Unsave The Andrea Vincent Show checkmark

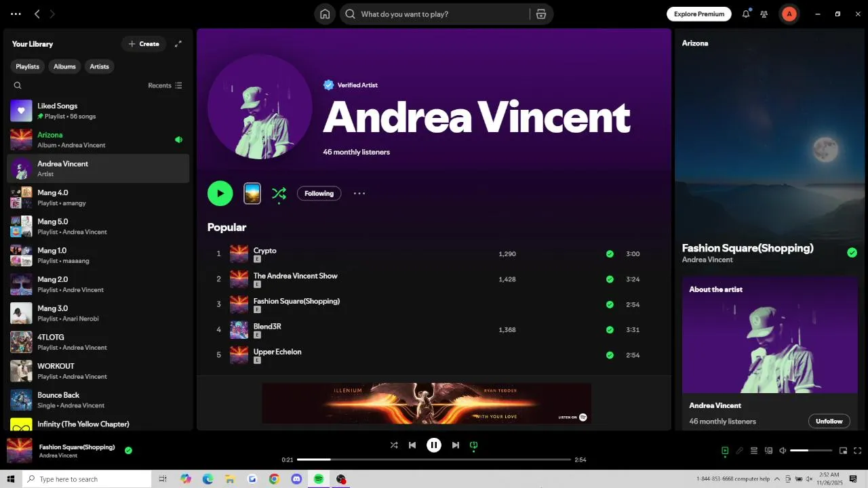tap(610, 279)
